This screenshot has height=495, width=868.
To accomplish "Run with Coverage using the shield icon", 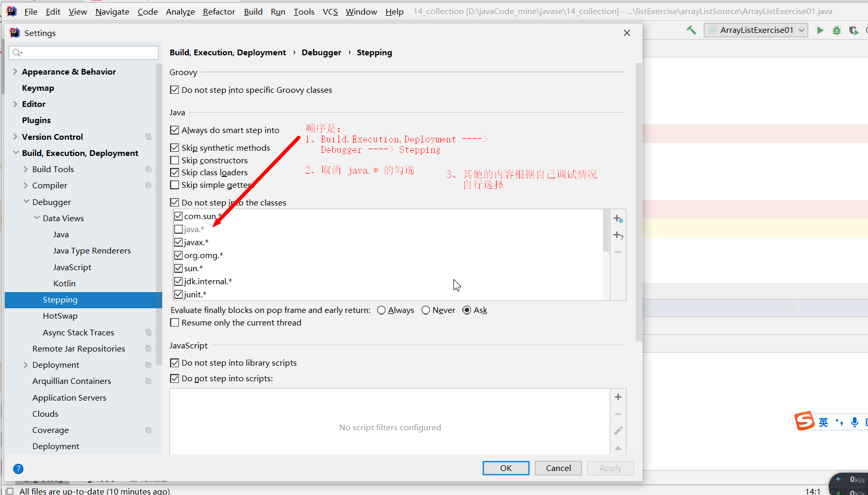I will [x=854, y=30].
